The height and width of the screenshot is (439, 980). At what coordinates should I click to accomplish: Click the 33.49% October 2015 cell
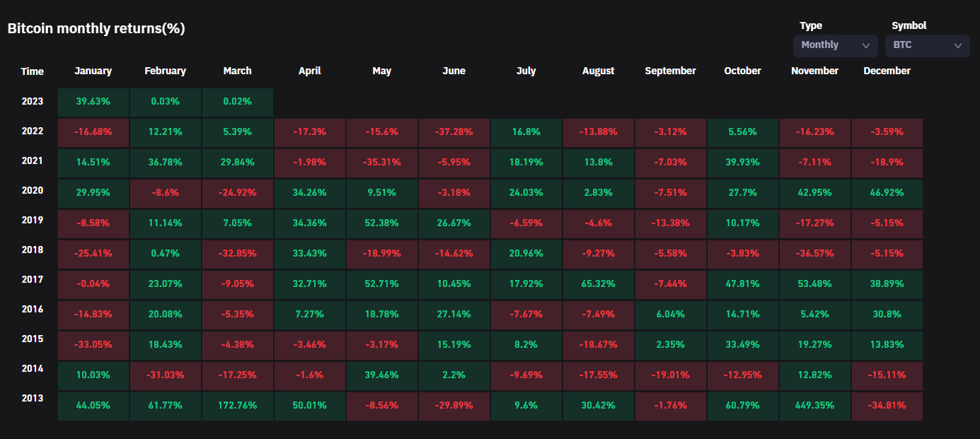pyautogui.click(x=742, y=345)
